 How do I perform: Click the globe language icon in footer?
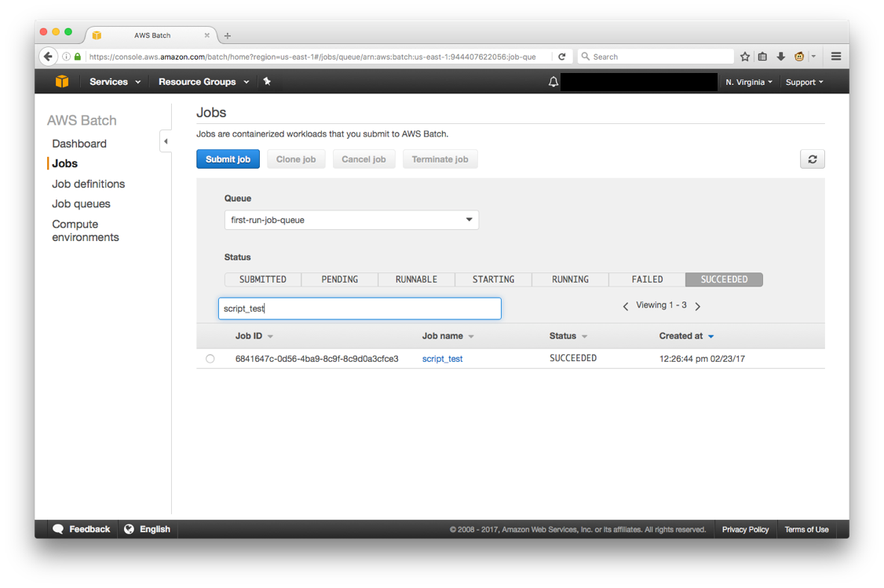[x=129, y=529]
